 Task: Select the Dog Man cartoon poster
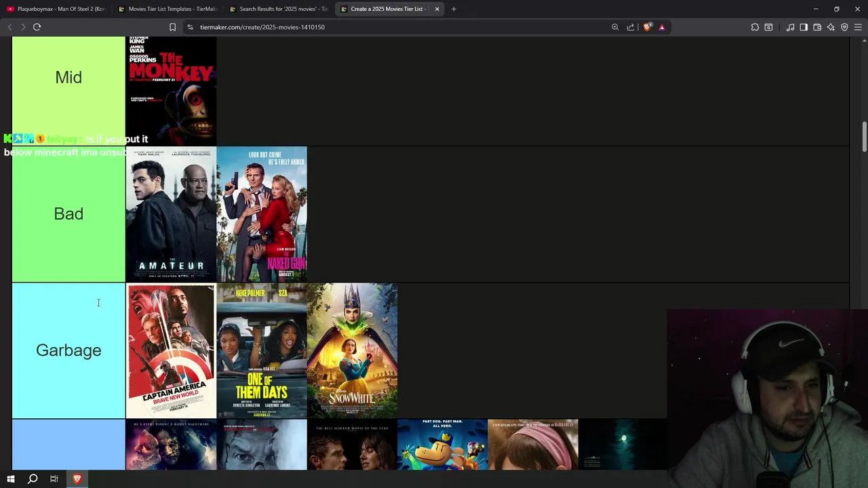(x=442, y=445)
